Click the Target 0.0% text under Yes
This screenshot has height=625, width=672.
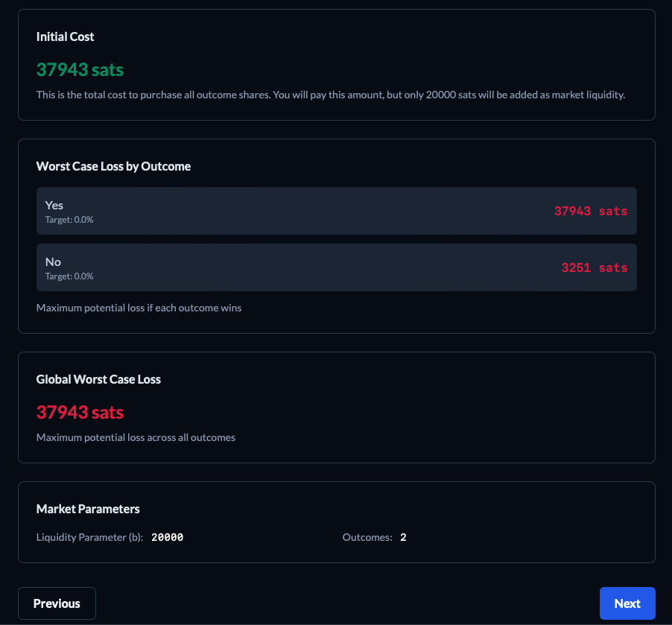[69, 220]
